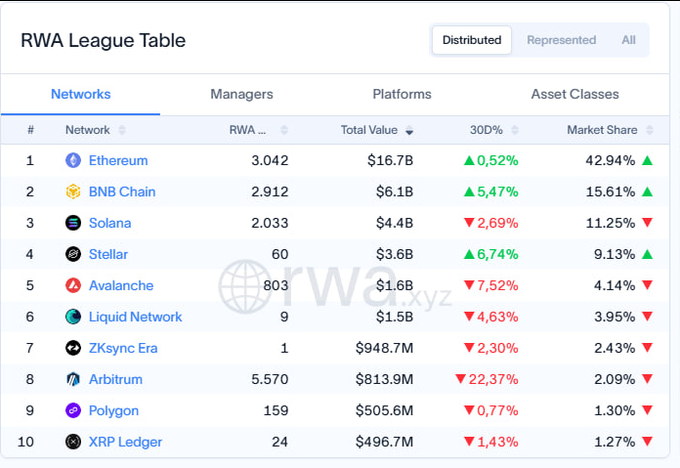Sort by 30D% column arrows
Viewport: 680px width, 468px height.
point(515,130)
